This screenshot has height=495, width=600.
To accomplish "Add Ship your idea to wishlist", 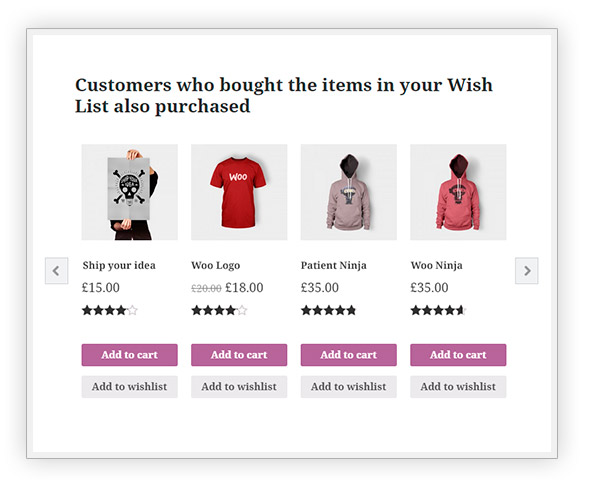I will pyautogui.click(x=129, y=387).
